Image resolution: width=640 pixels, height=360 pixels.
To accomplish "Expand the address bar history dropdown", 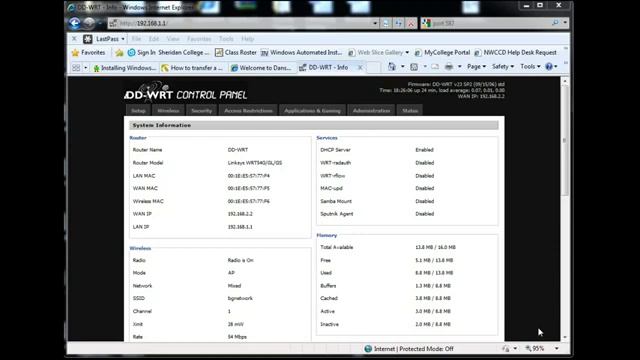I will point(375,23).
